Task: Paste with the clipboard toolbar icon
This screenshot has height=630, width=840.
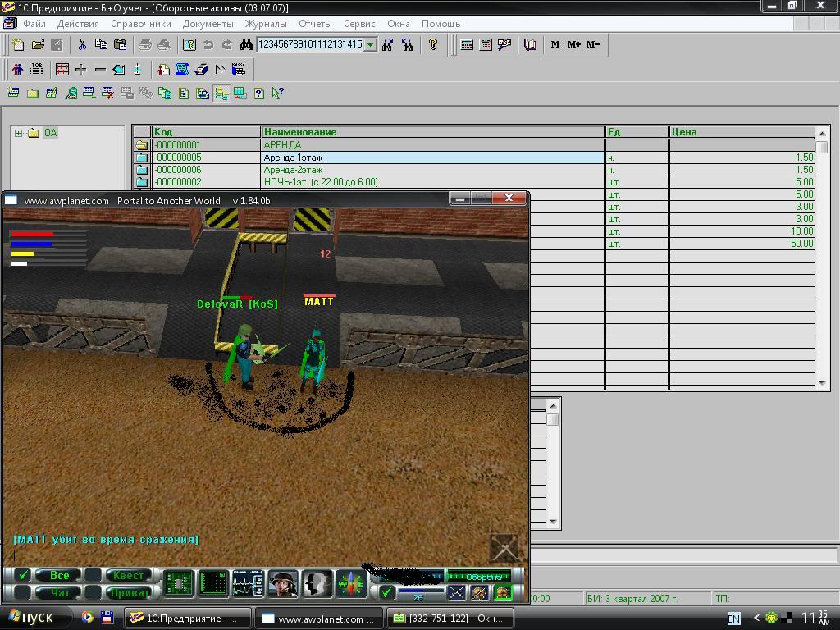Action: [x=120, y=45]
